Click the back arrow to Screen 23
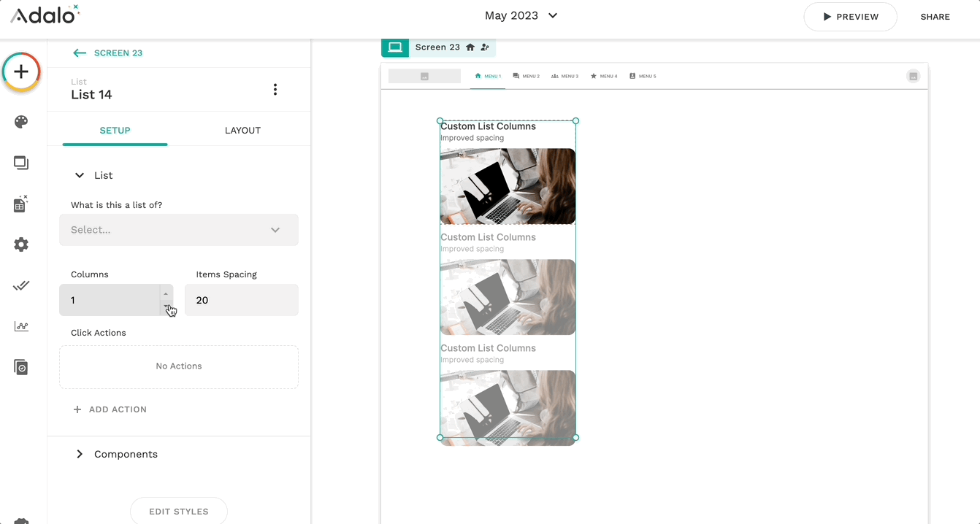The height and width of the screenshot is (524, 980). click(80, 53)
